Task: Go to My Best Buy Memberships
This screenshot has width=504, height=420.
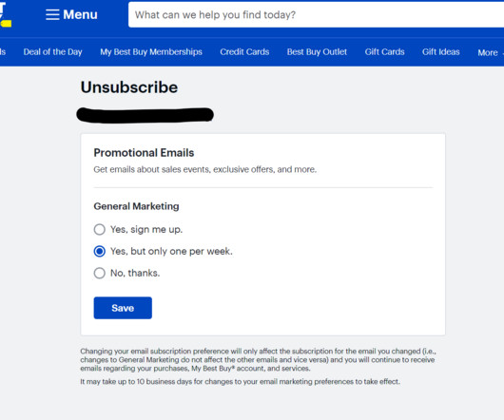Action: tap(151, 52)
